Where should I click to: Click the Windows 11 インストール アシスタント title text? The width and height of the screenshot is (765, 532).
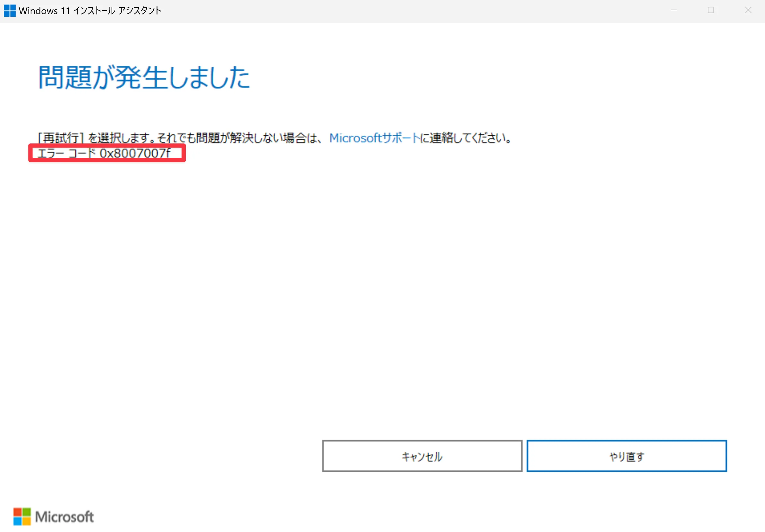(90, 11)
